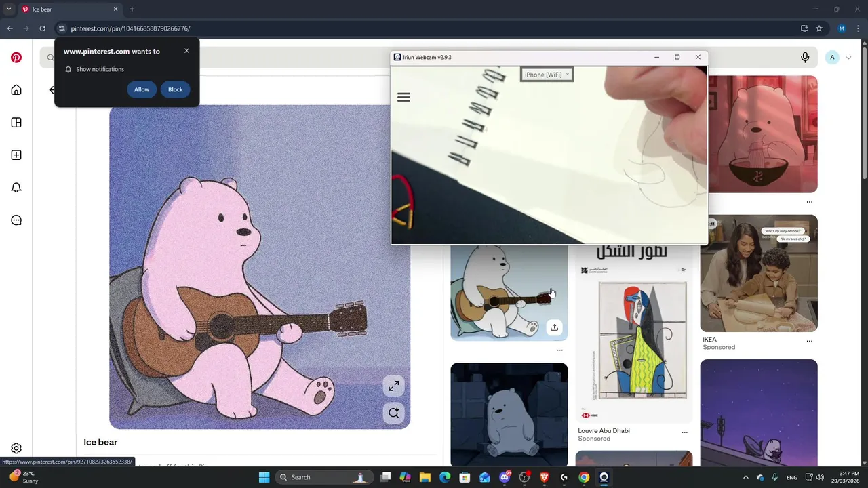Open Chrome three-dot menu
The width and height of the screenshot is (868, 488).
pos(858,28)
